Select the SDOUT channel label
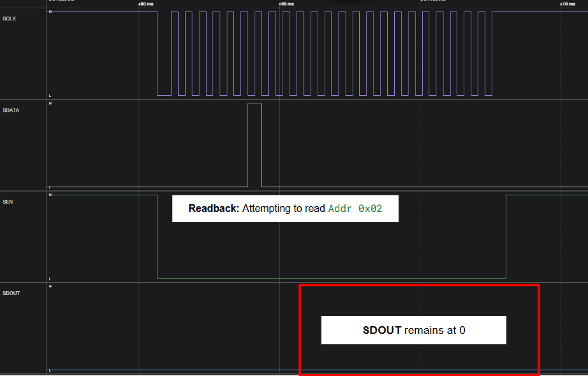Viewport: 588px width, 376px height. click(x=11, y=293)
